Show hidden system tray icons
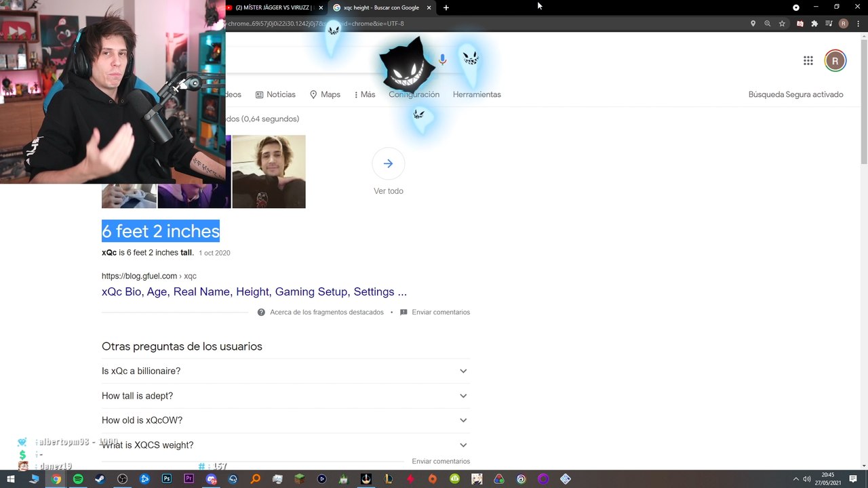The width and height of the screenshot is (868, 488). pos(795,479)
